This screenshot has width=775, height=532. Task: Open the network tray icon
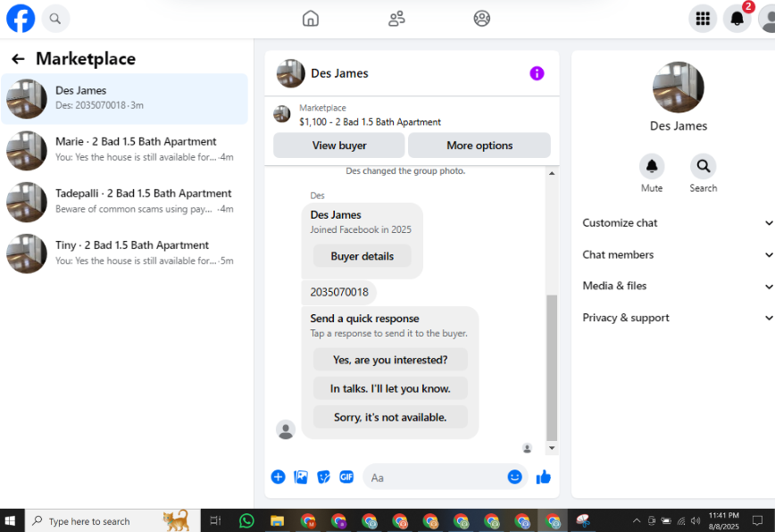681,520
